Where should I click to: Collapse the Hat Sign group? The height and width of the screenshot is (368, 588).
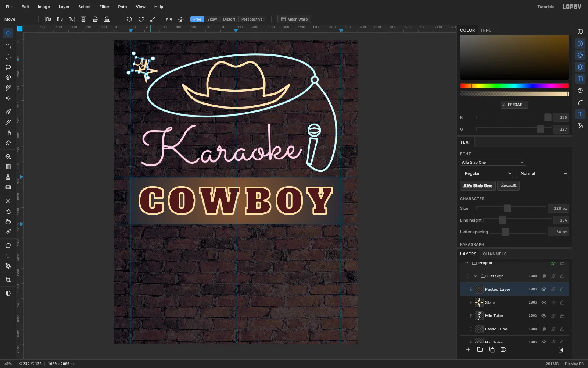[476, 276]
